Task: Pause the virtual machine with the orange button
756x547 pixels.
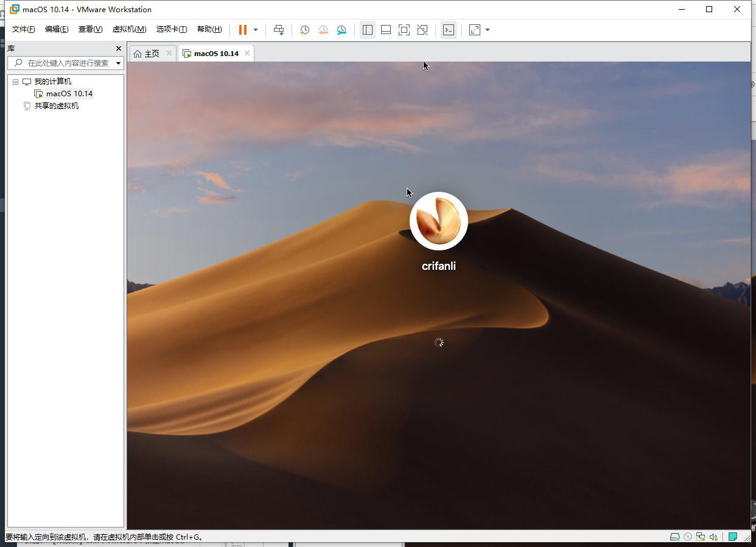Action: click(242, 29)
